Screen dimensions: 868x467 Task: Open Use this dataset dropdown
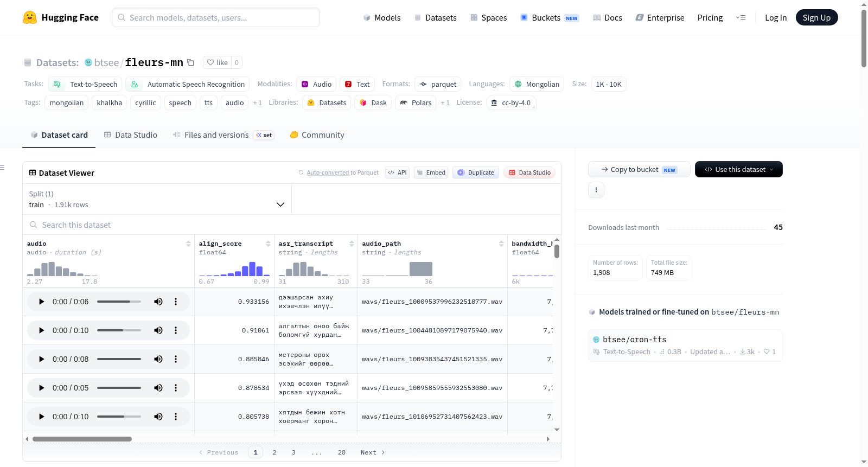739,169
